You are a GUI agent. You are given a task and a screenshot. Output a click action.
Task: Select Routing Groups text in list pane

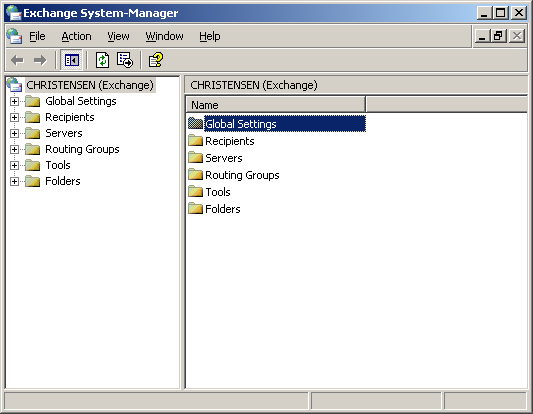tap(242, 175)
